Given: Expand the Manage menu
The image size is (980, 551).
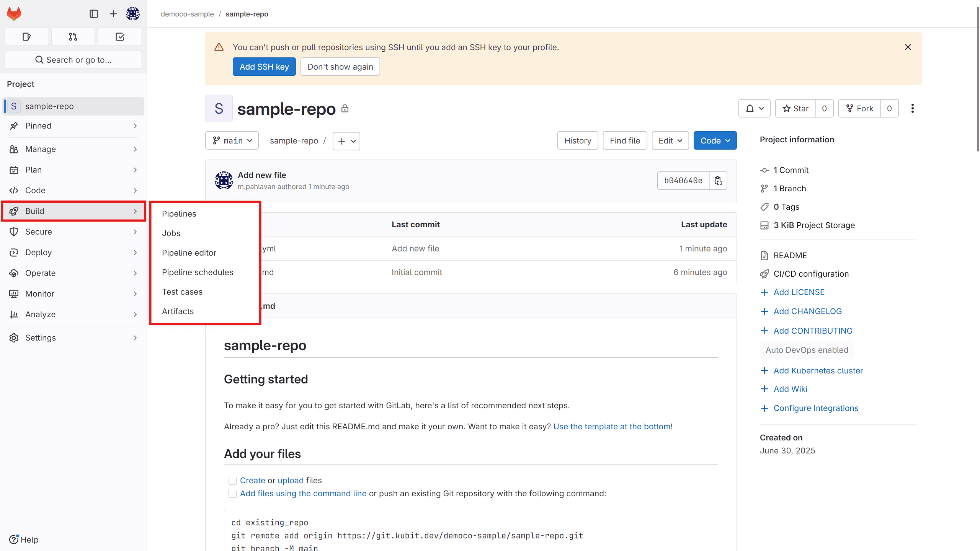Looking at the screenshot, I should click(x=73, y=149).
